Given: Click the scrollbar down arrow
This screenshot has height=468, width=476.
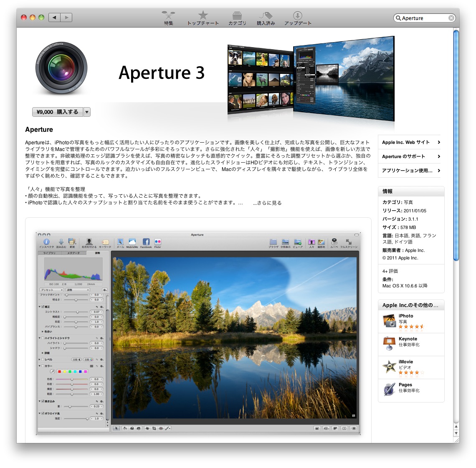Looking at the screenshot, I should point(456,434).
